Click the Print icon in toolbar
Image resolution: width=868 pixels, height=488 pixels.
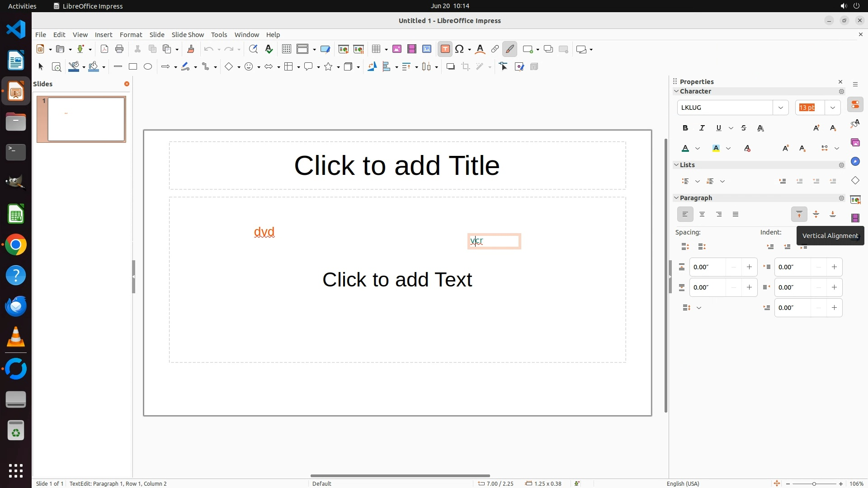(119, 49)
